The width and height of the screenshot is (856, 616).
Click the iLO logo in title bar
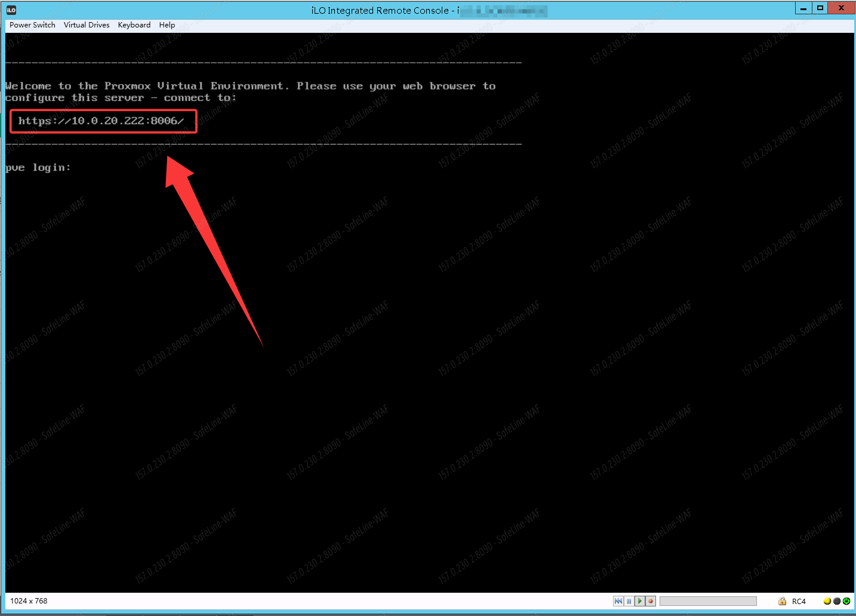[x=11, y=10]
